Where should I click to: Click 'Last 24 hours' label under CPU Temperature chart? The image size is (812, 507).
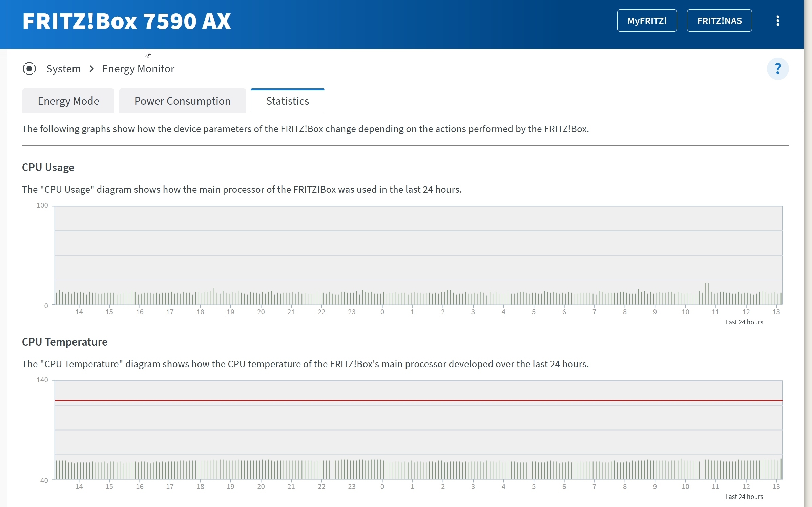pos(744,497)
